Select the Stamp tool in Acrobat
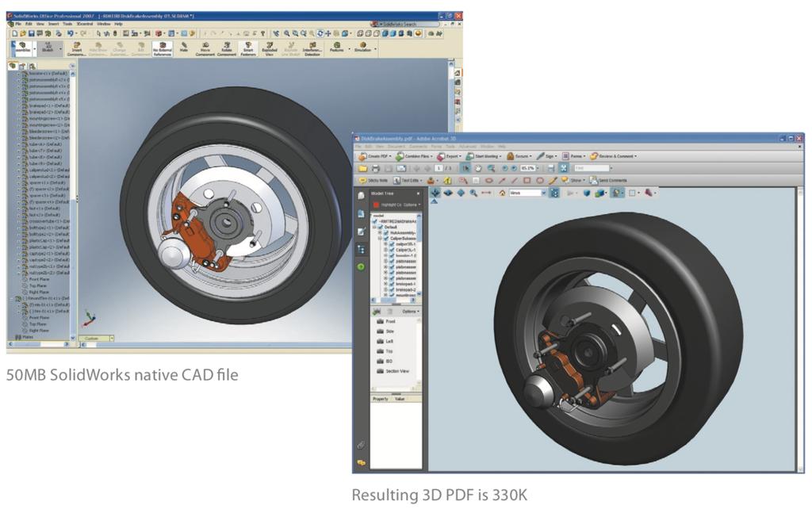 tap(431, 180)
